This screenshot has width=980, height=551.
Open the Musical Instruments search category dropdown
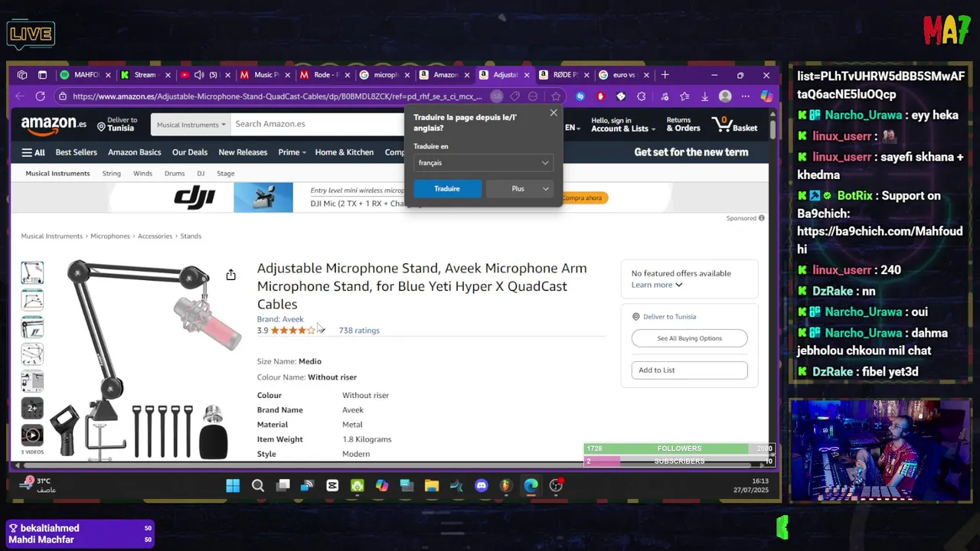click(191, 124)
